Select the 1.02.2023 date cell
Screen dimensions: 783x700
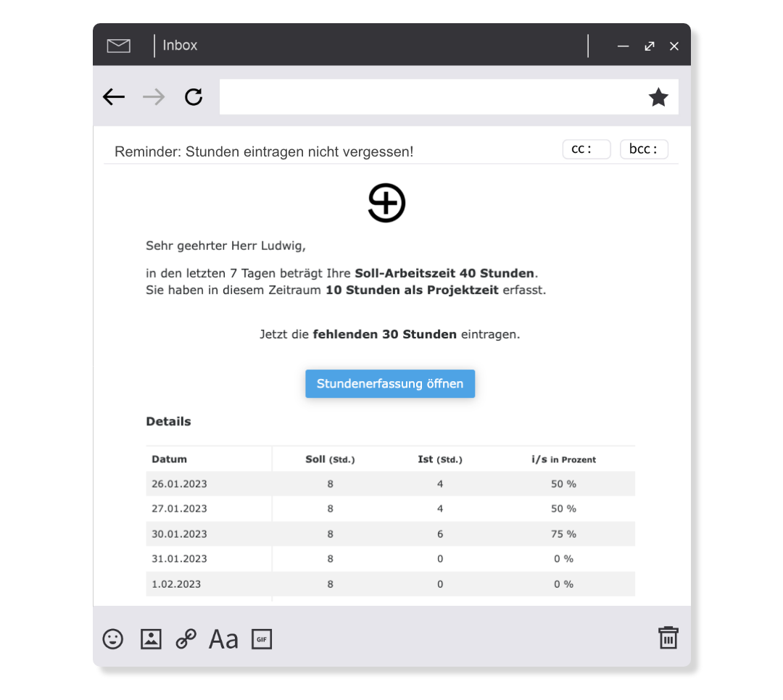[x=176, y=583]
